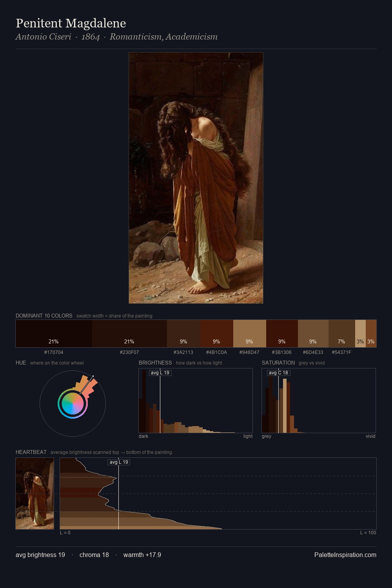Click the "DOMINANT 10 COLORS" heading
The height and width of the screenshot is (588, 392).
(x=44, y=316)
